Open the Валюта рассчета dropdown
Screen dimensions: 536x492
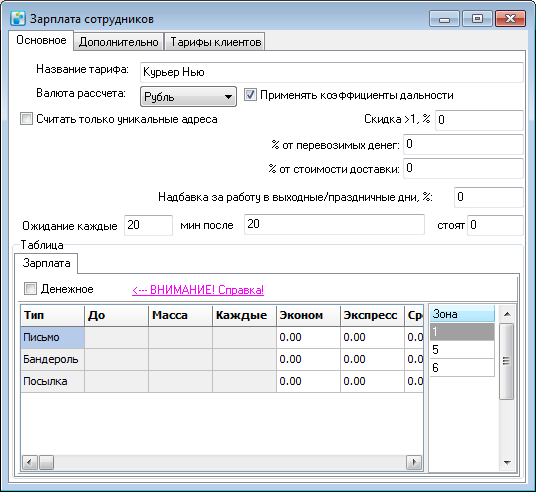pos(188,97)
